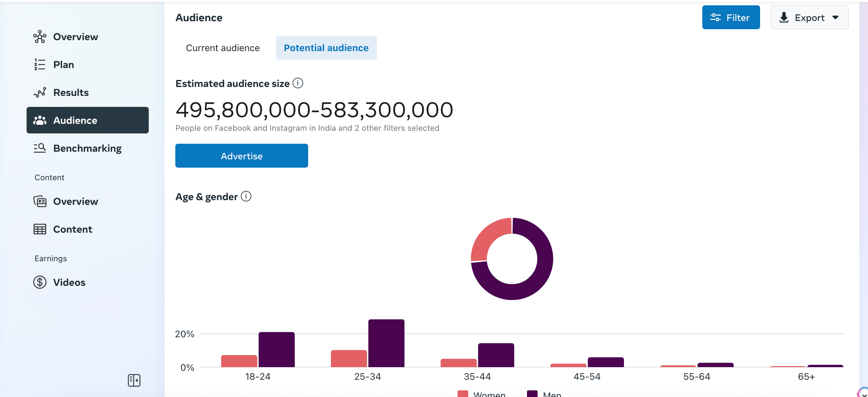This screenshot has height=397, width=868.
Task: Select the Content table-grid icon
Action: [x=40, y=229]
